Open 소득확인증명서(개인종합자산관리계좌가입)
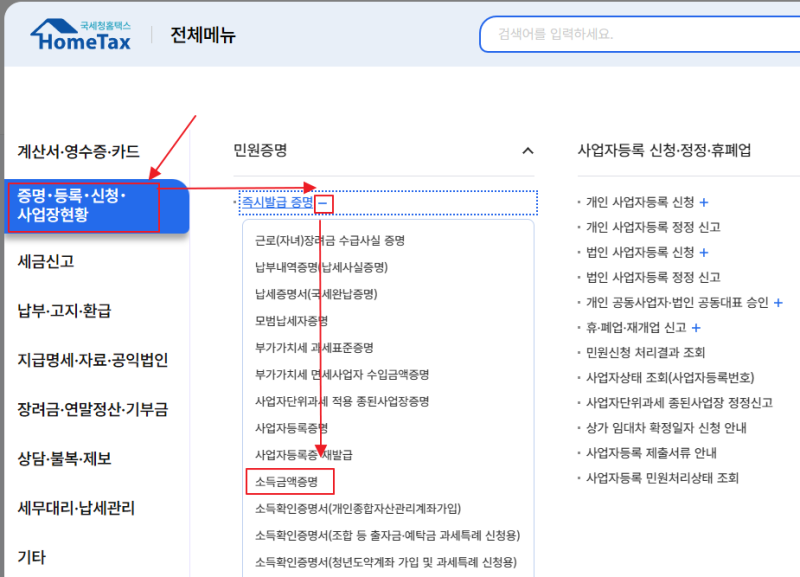Screen dimensions: 800x577 (358, 509)
